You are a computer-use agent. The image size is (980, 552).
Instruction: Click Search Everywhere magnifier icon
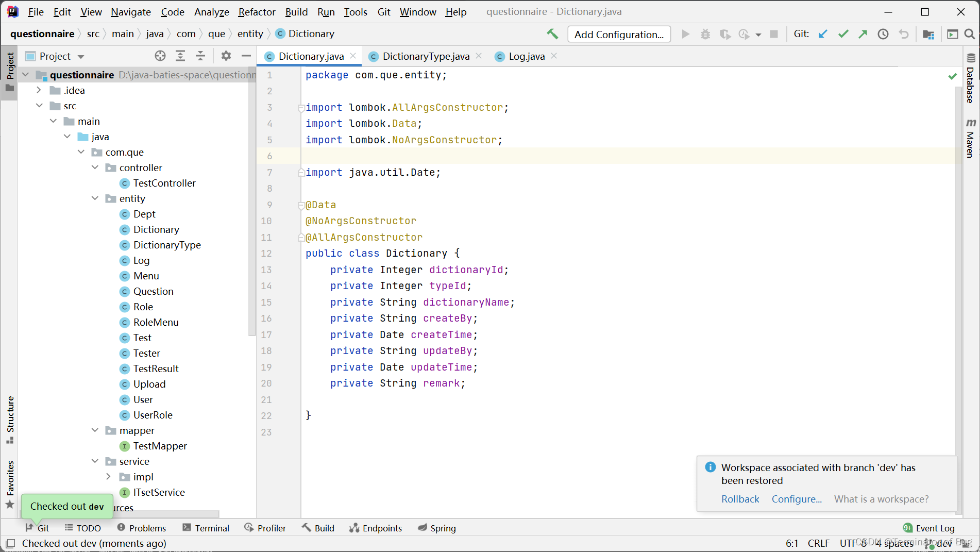pyautogui.click(x=969, y=34)
